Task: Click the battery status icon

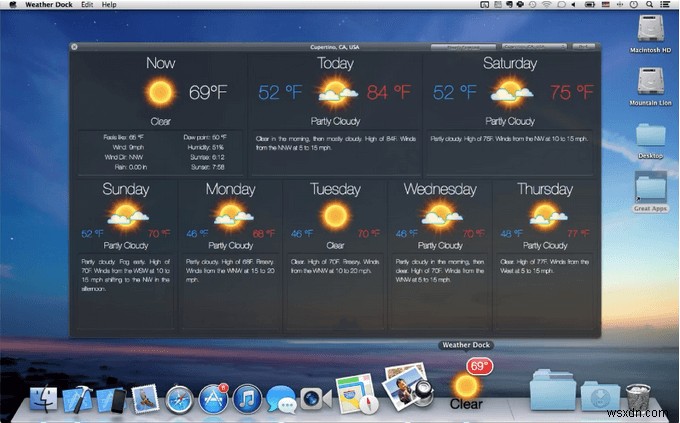Action: tap(590, 4)
